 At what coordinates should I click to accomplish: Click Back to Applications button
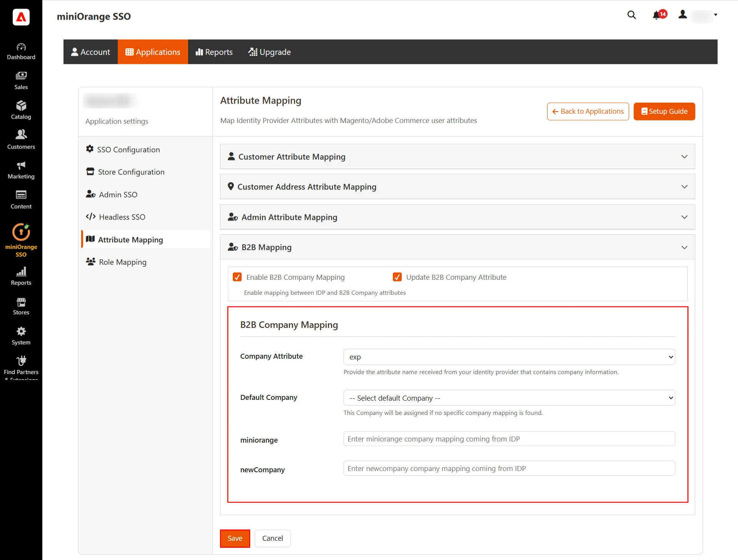click(x=588, y=112)
